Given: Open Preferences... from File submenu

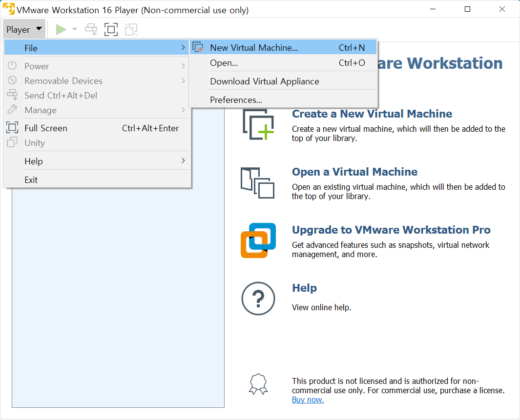Looking at the screenshot, I should click(x=283, y=100).
